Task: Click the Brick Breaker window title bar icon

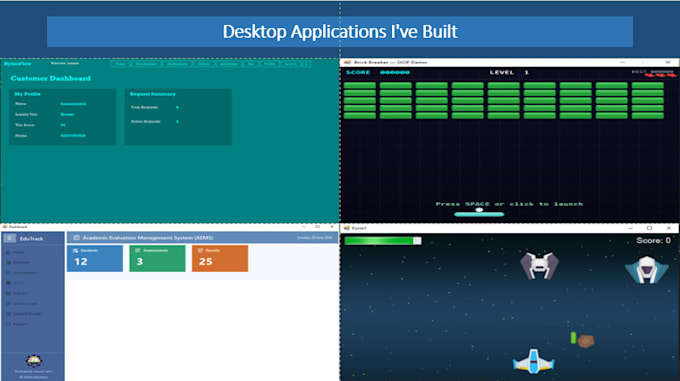Action: [347, 62]
